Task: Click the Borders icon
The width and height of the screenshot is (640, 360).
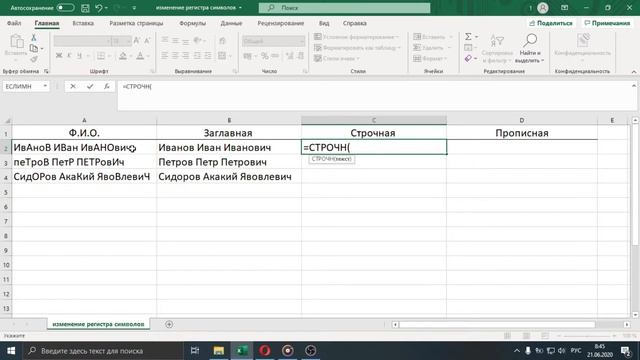Action: [100, 56]
